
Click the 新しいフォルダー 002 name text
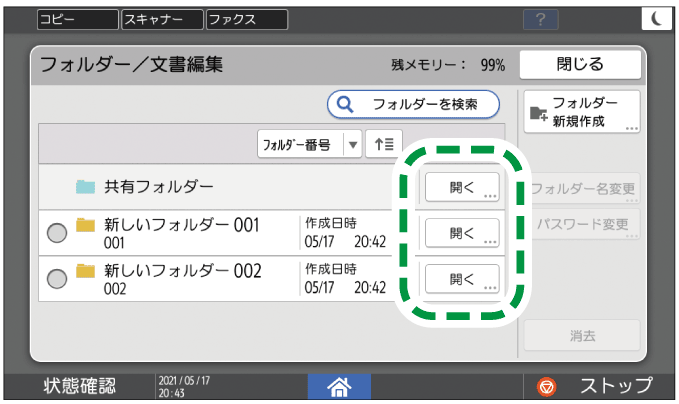pyautogui.click(x=183, y=271)
